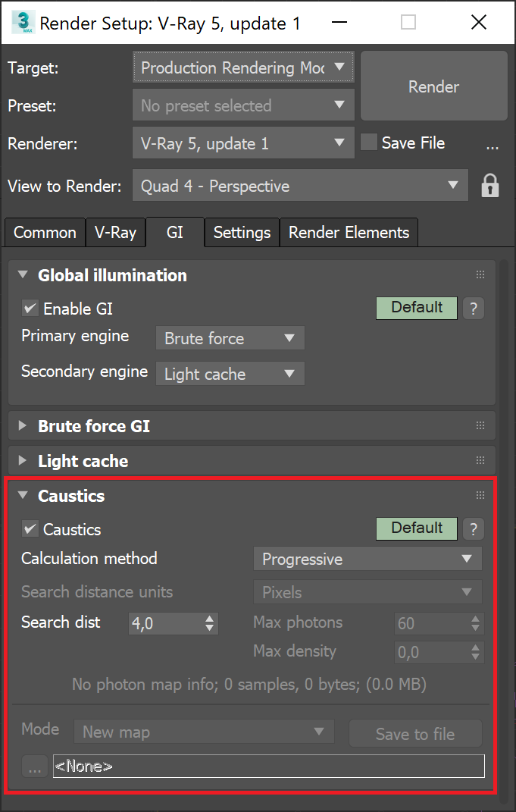Open the Calculation method dropdown
This screenshot has height=812, width=516.
coord(367,560)
